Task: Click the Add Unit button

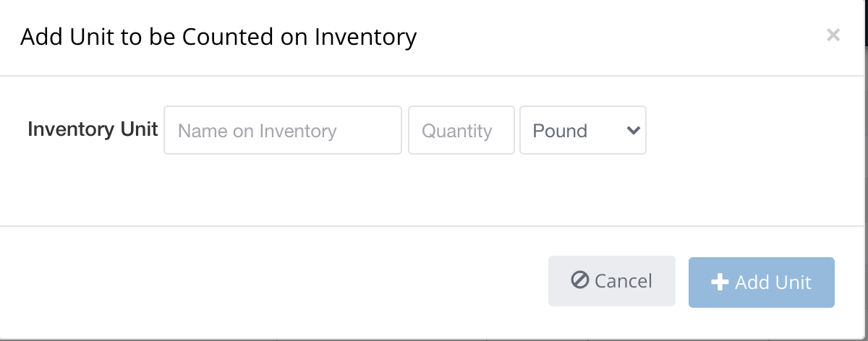Action: point(761,282)
